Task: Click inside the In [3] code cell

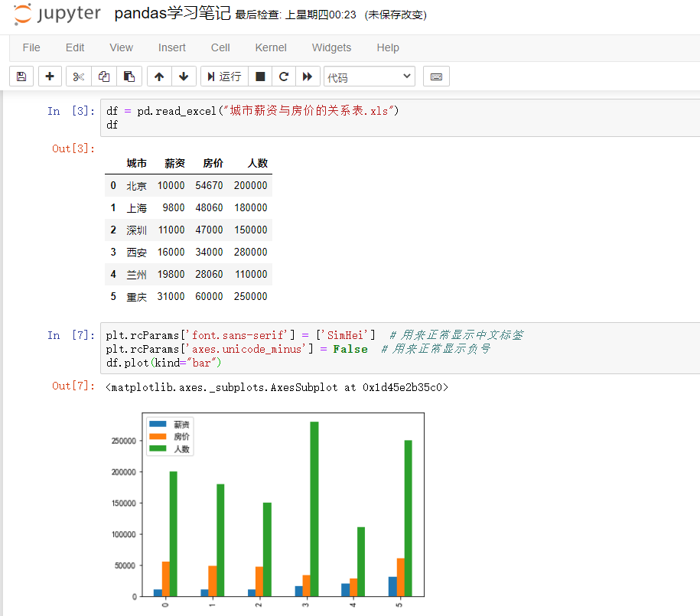Action: (x=400, y=118)
